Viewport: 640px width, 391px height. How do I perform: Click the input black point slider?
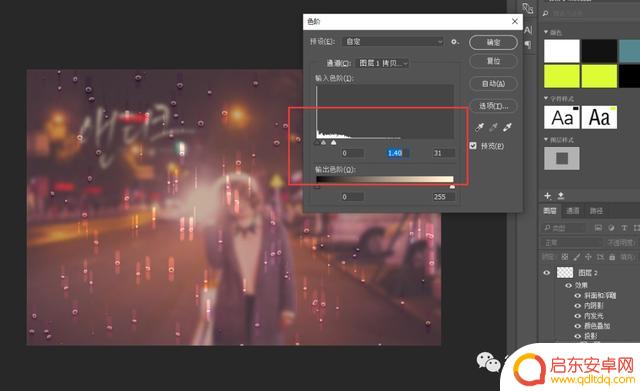coord(317,143)
